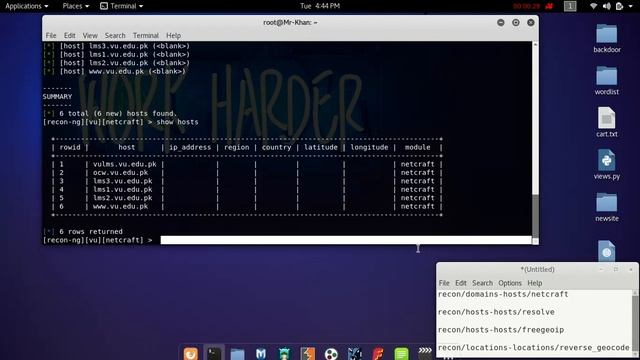Click the volume speaker icon in top bar

607,6
